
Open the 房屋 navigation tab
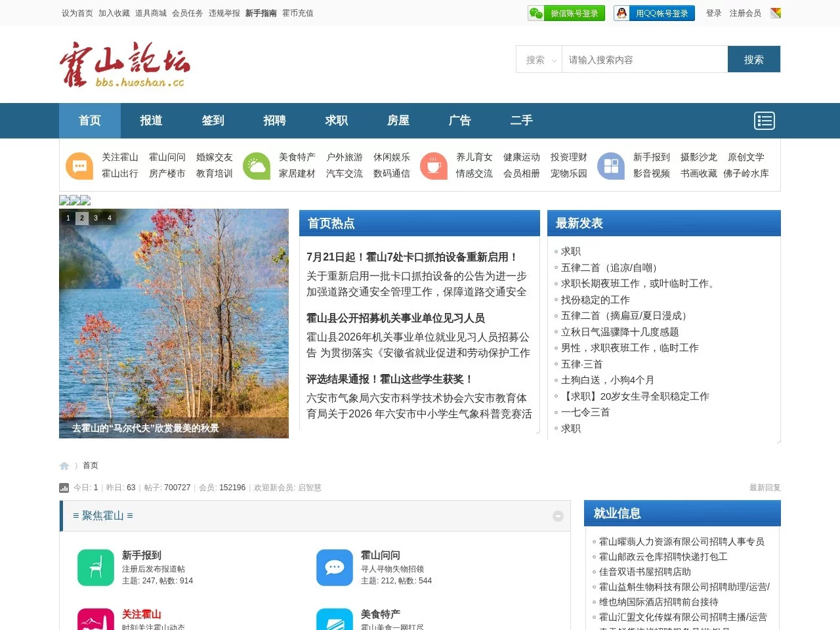pos(398,121)
